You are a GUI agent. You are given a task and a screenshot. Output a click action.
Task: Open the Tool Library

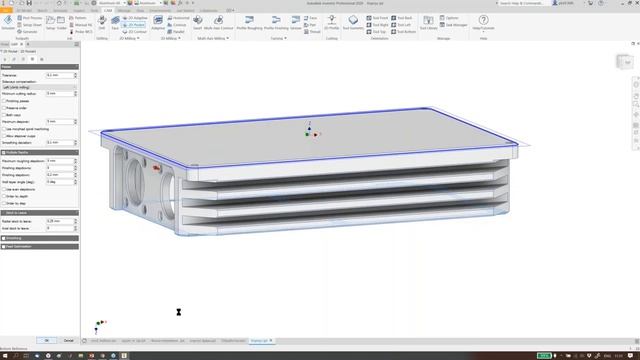coord(429,22)
